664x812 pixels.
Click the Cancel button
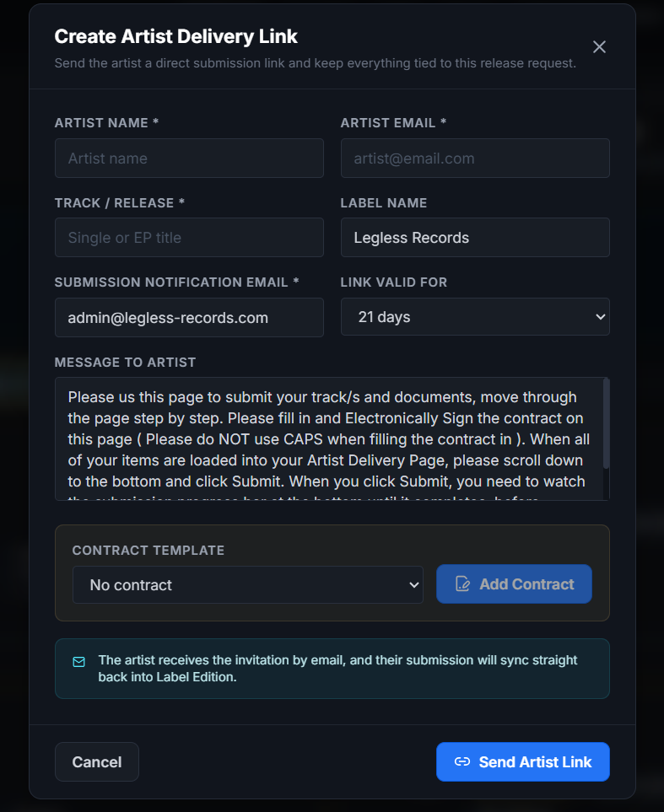click(x=96, y=761)
